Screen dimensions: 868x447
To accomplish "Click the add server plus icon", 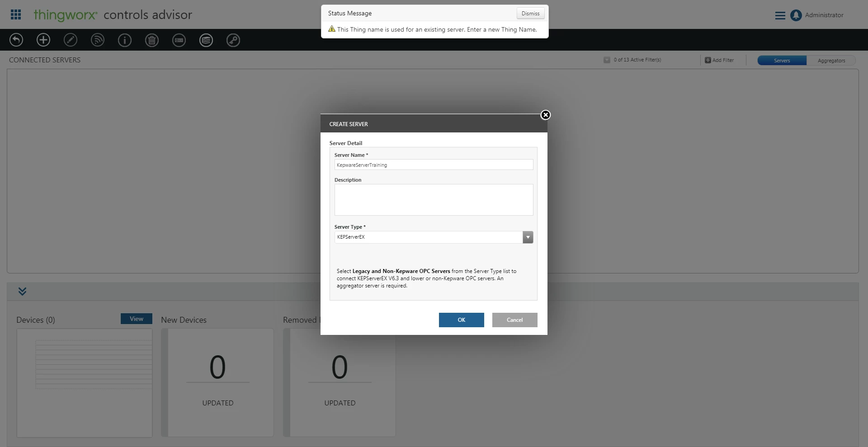I will tap(43, 40).
